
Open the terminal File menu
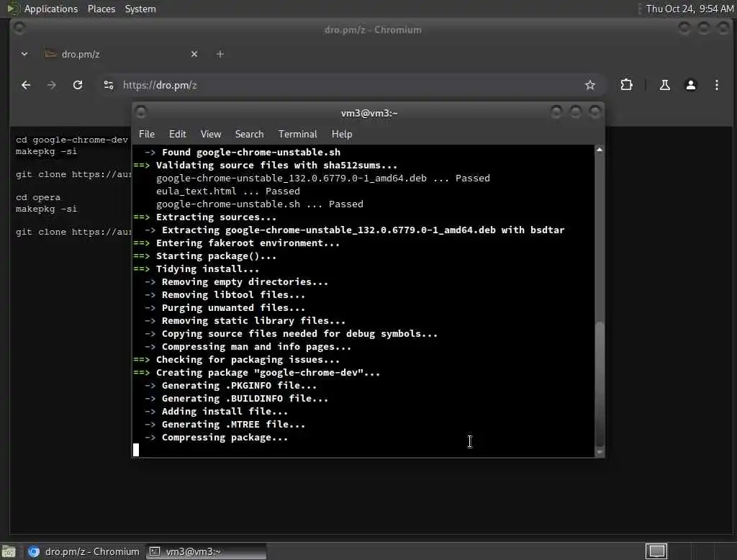pos(147,134)
